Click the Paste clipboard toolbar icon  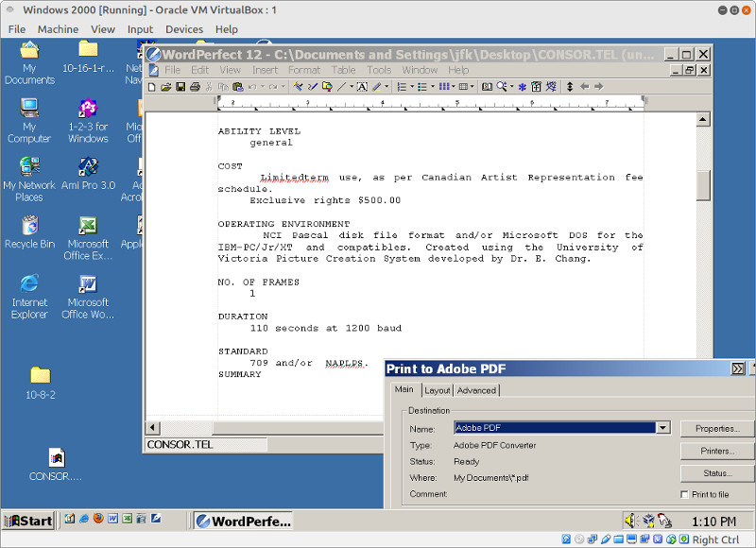tap(238, 87)
